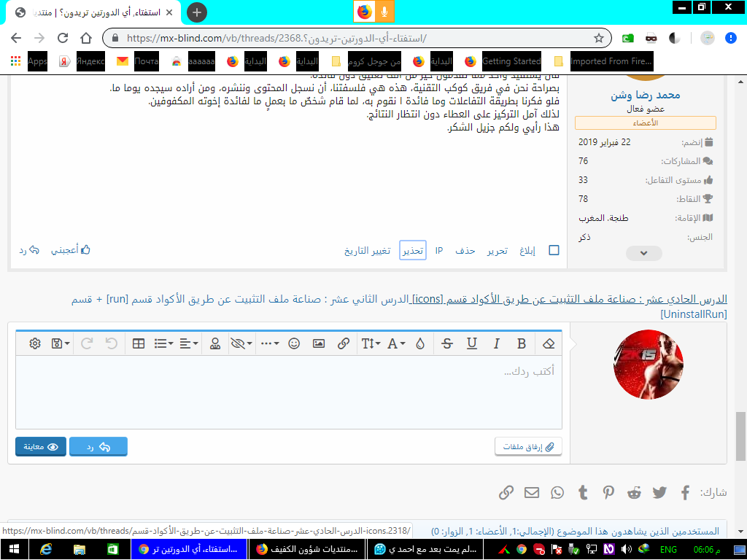Apply strikethrough formatting in editor
Screen dimensions: 747x560
tap(446, 343)
